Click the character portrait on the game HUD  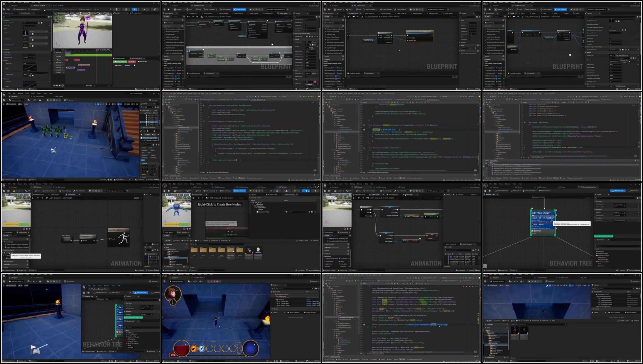[173, 293]
